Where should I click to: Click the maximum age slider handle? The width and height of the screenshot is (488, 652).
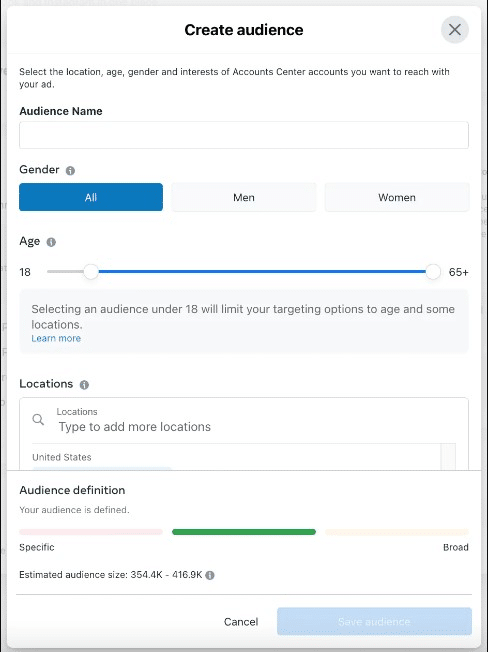click(433, 272)
